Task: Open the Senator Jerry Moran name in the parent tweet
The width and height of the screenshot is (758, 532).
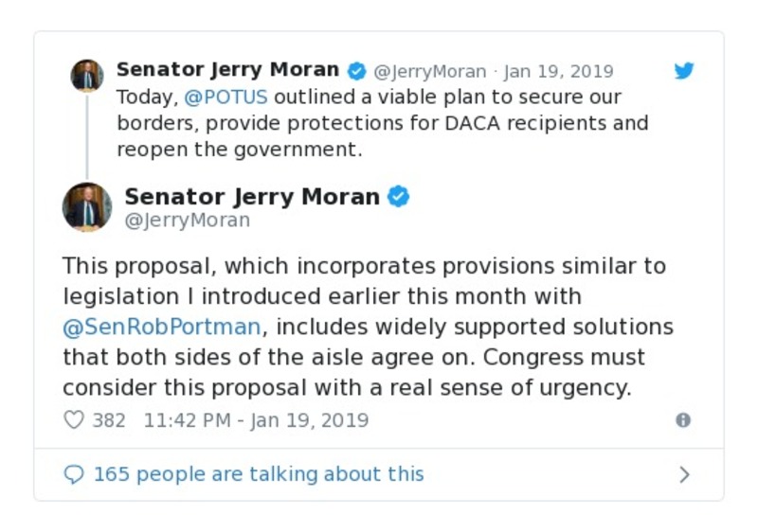Action: pos(227,70)
